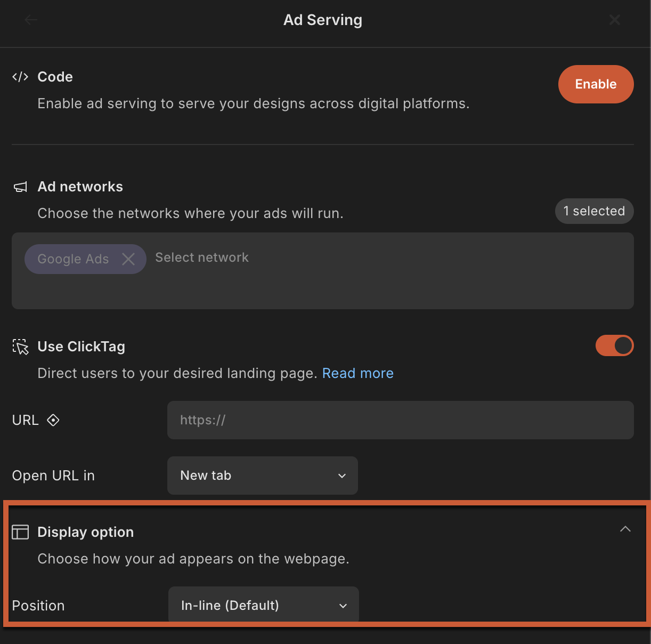Click the Ad networks megaphone icon

tap(20, 187)
